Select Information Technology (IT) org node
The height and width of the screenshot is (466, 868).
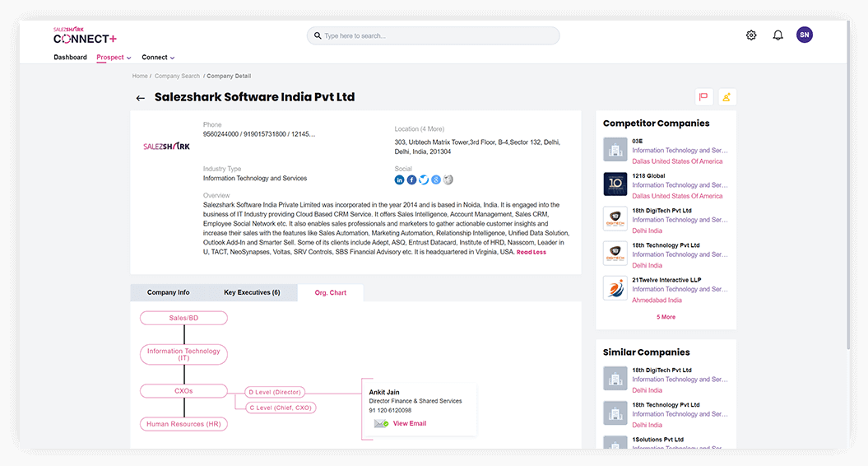coord(183,355)
